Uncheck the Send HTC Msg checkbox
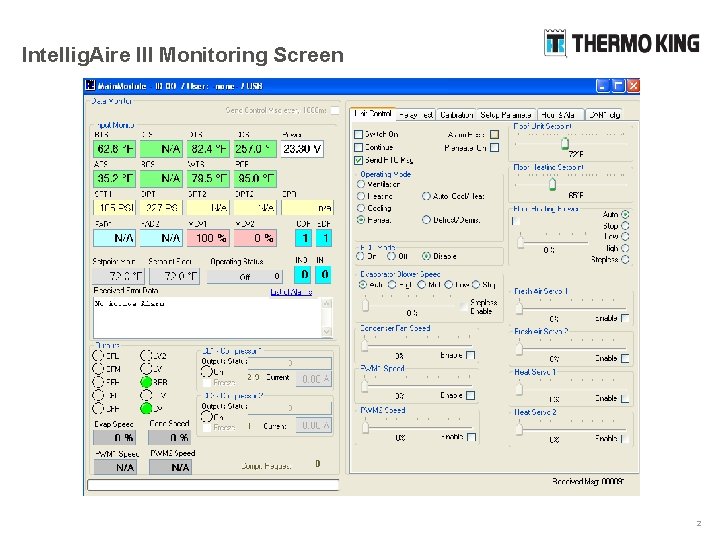 (x=359, y=160)
